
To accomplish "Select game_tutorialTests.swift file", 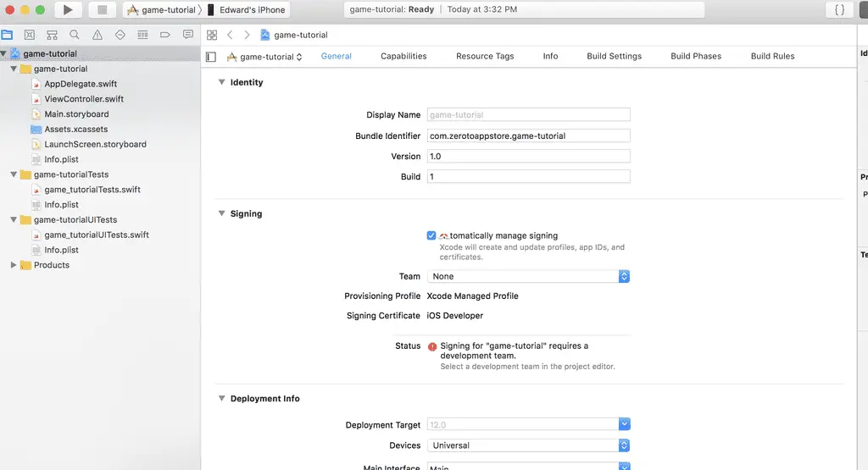I will click(92, 190).
